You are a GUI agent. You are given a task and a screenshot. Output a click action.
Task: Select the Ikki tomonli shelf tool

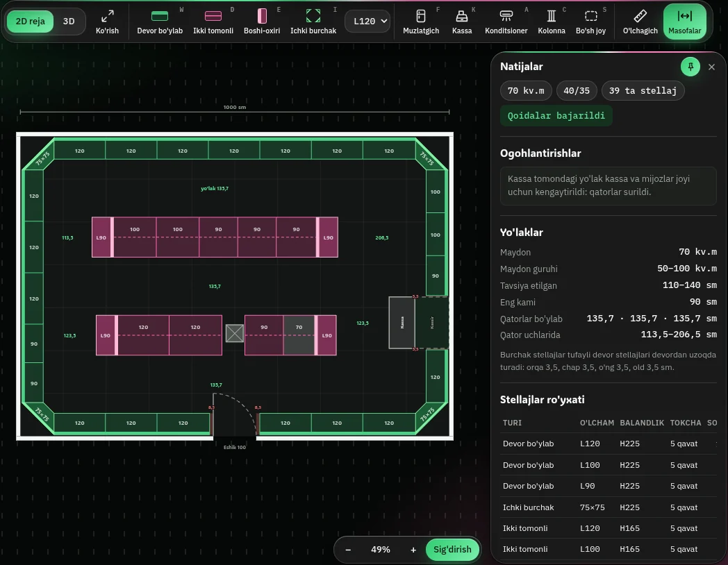click(x=213, y=22)
